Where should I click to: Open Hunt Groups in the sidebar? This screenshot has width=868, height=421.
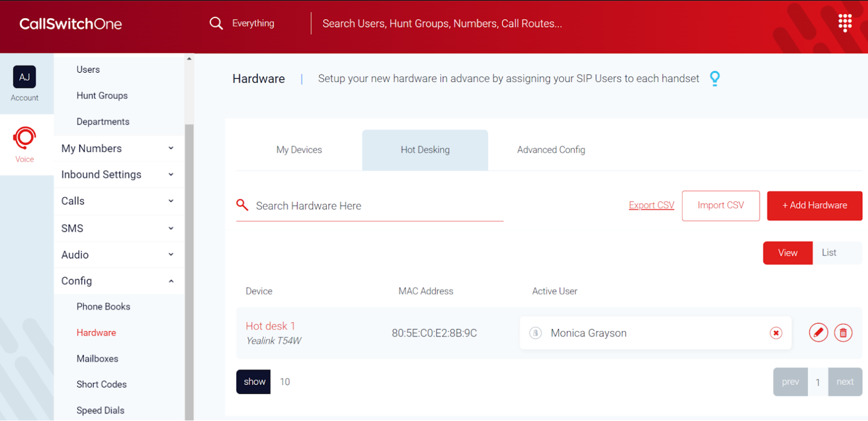coord(102,95)
